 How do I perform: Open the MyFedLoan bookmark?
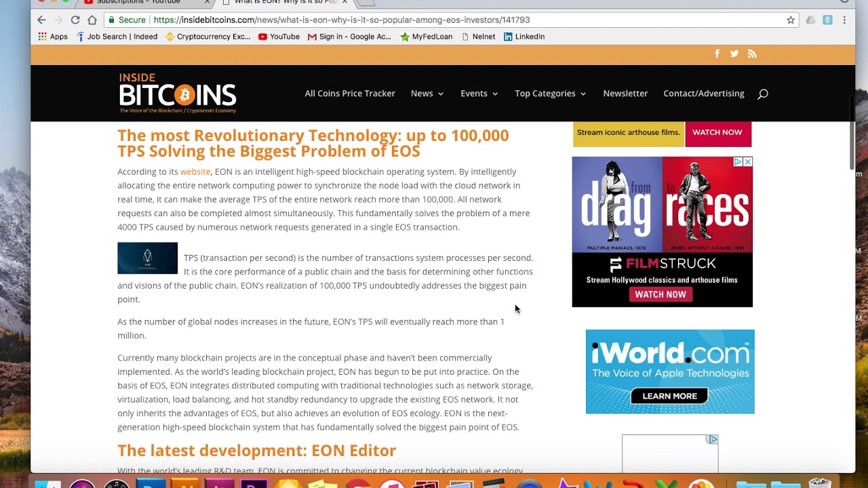(426, 37)
